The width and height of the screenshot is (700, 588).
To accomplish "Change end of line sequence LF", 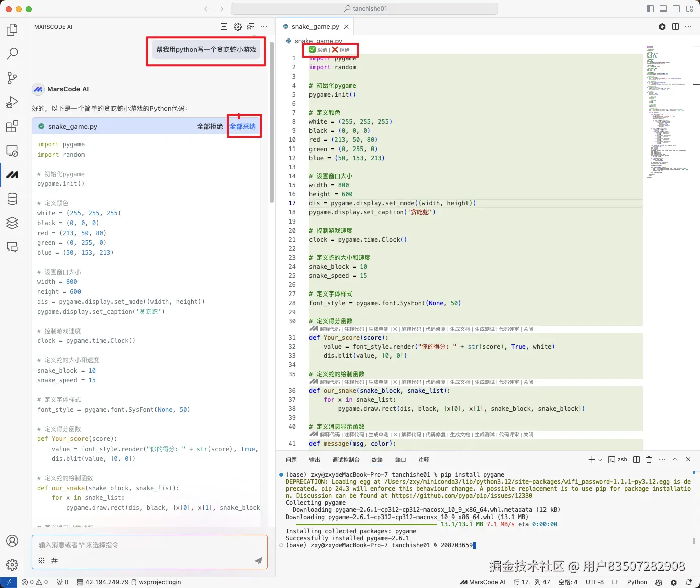I will pos(615,582).
